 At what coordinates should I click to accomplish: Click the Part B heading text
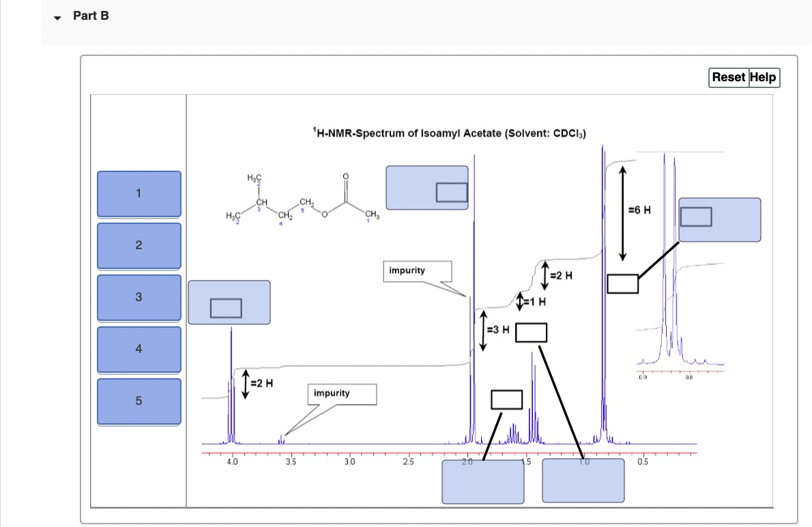91,16
